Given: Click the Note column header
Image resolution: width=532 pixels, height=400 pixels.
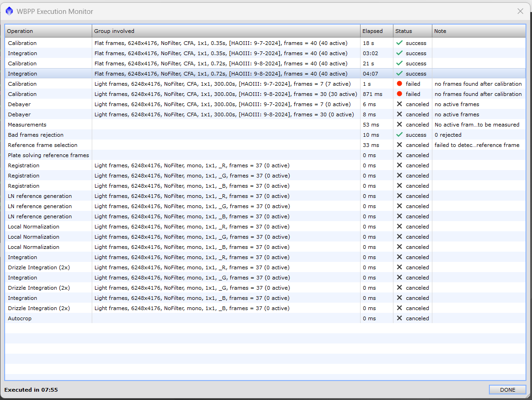Looking at the screenshot, I should click(479, 31).
